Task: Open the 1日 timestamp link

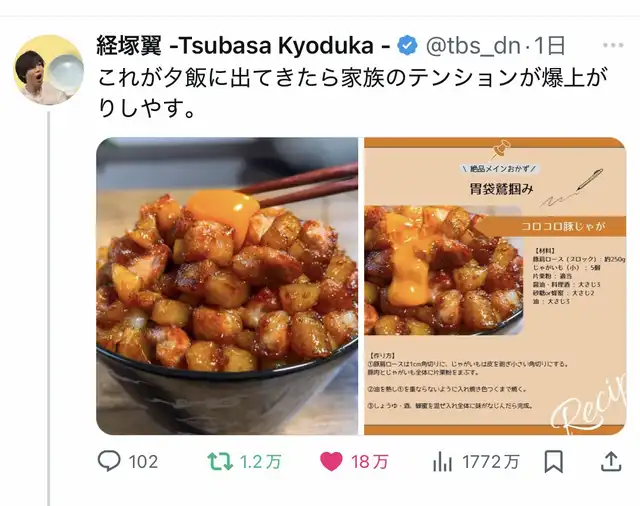Action: click(549, 46)
